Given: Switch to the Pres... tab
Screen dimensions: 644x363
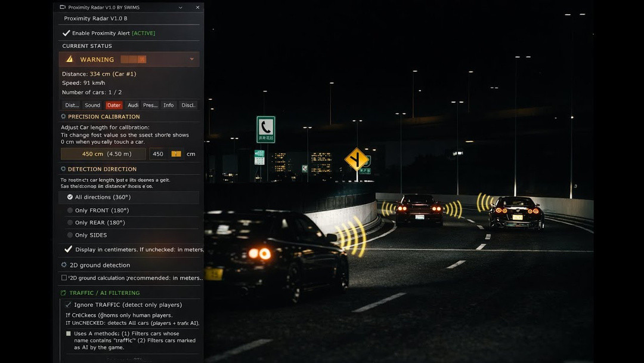Looking at the screenshot, I should [150, 105].
